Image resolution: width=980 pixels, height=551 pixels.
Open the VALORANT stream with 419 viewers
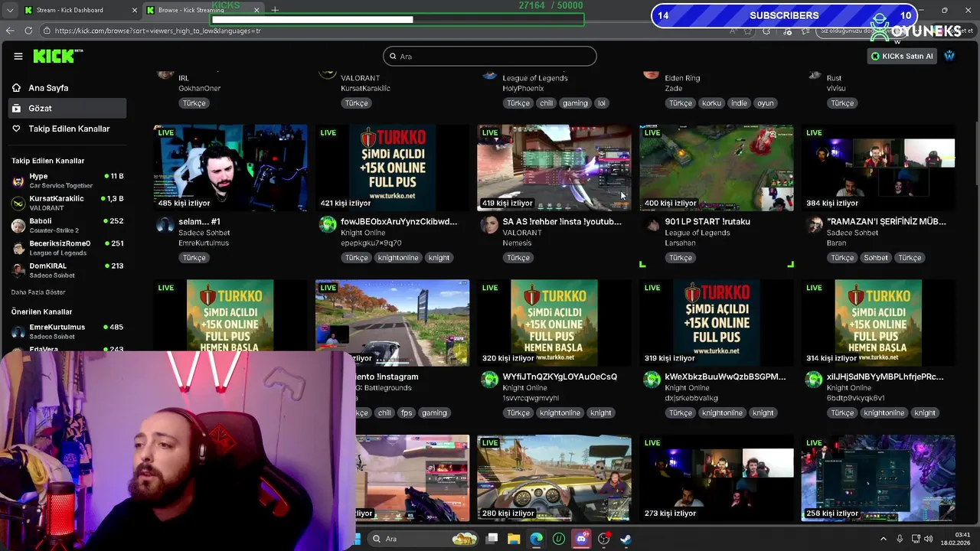click(554, 168)
